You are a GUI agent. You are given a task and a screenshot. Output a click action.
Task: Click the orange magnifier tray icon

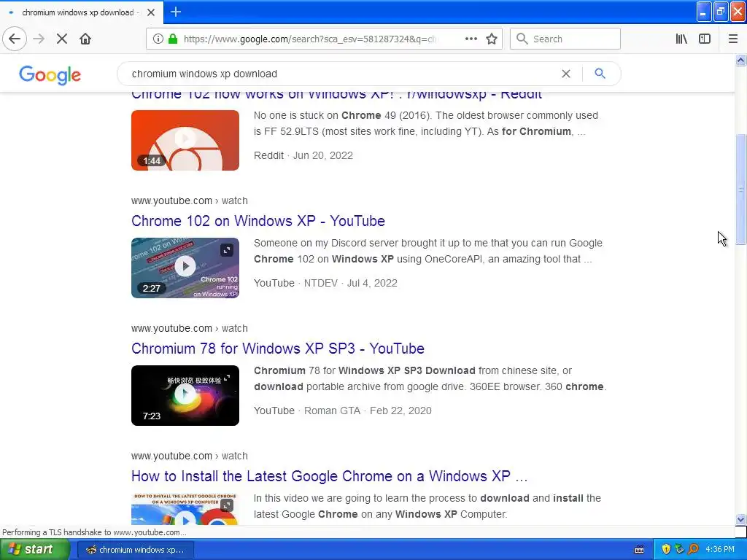694,550
